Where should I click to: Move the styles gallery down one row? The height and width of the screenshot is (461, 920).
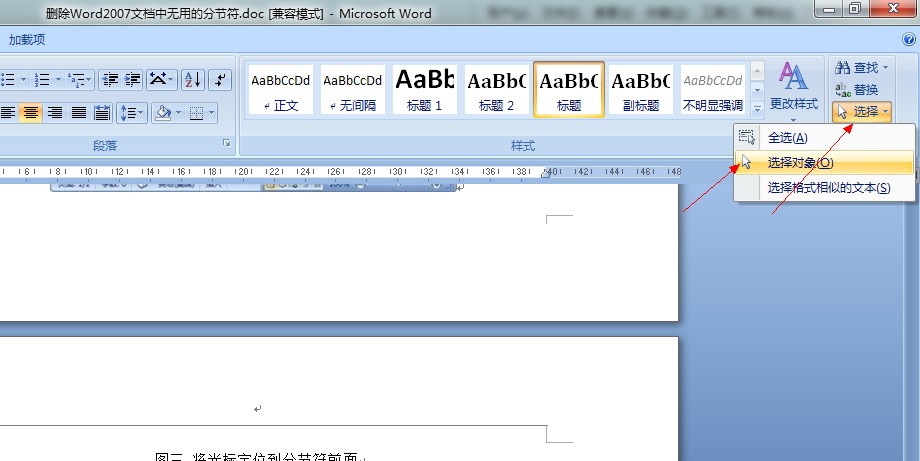[x=757, y=90]
